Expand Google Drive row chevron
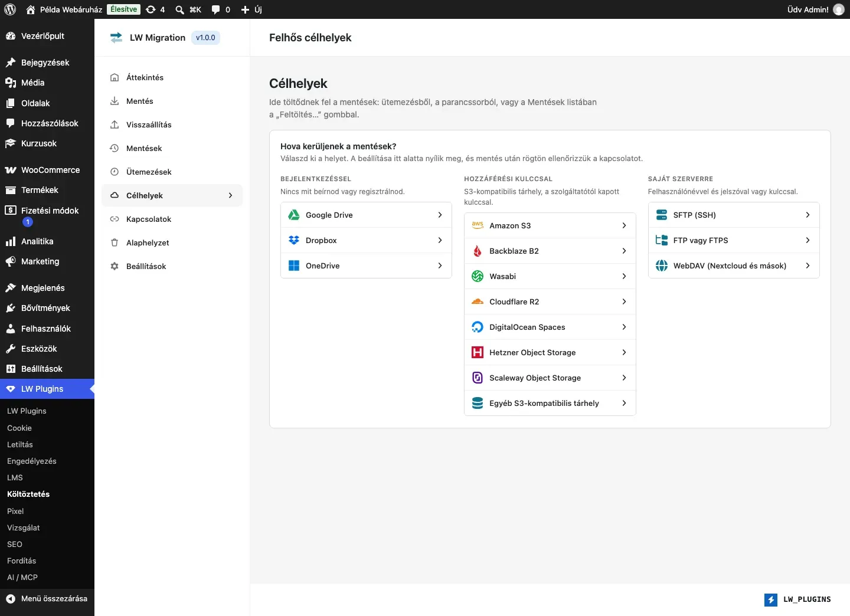Screen dimensions: 850x616 pyautogui.click(x=440, y=215)
